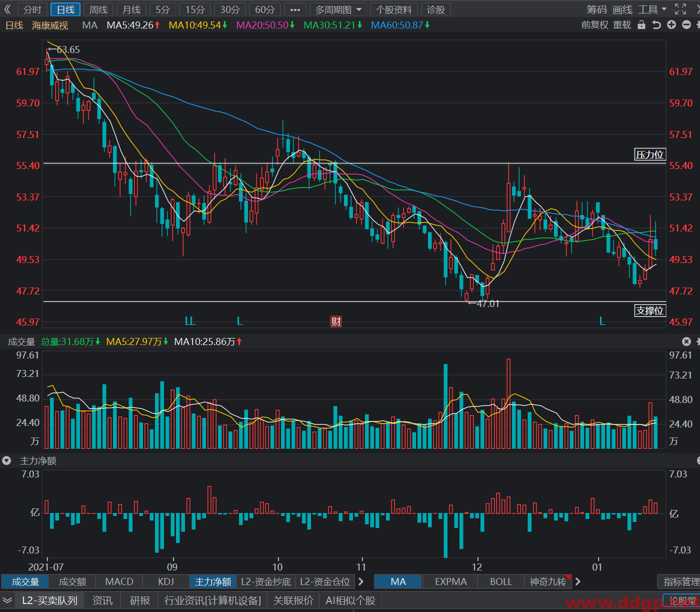The image size is (700, 612).
Task: Collapse the 主力净额 indicator panel
Action: [x=6, y=460]
